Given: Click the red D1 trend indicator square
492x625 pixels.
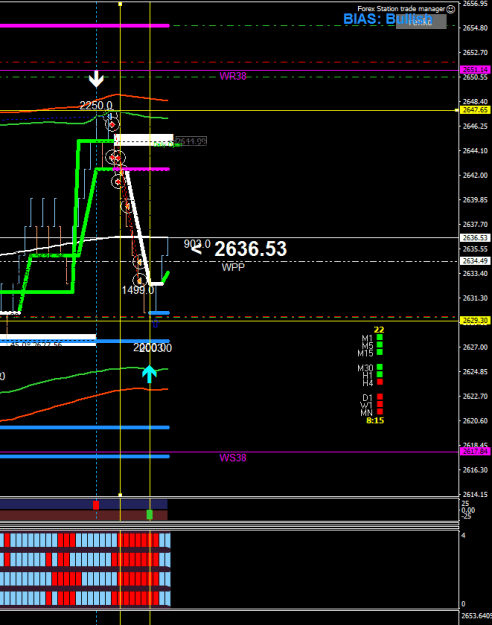Looking at the screenshot, I should pos(380,397).
